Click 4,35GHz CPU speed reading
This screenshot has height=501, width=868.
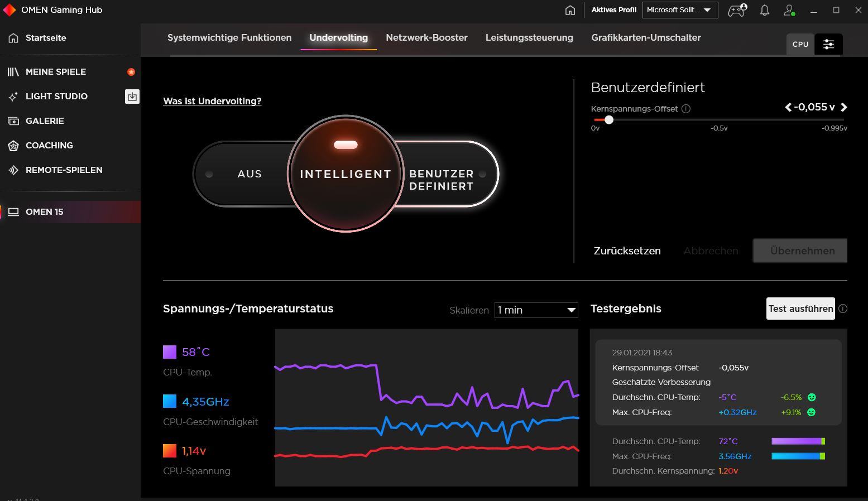coord(205,402)
